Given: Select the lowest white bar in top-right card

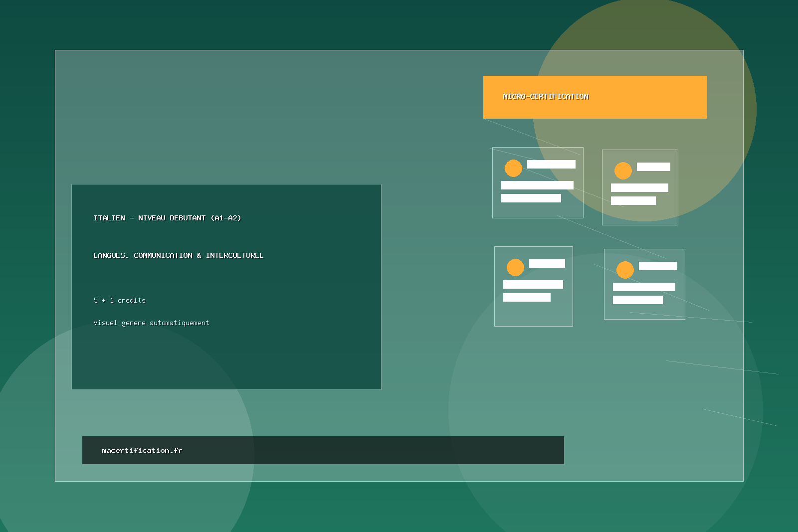Looking at the screenshot, I should [x=633, y=200].
